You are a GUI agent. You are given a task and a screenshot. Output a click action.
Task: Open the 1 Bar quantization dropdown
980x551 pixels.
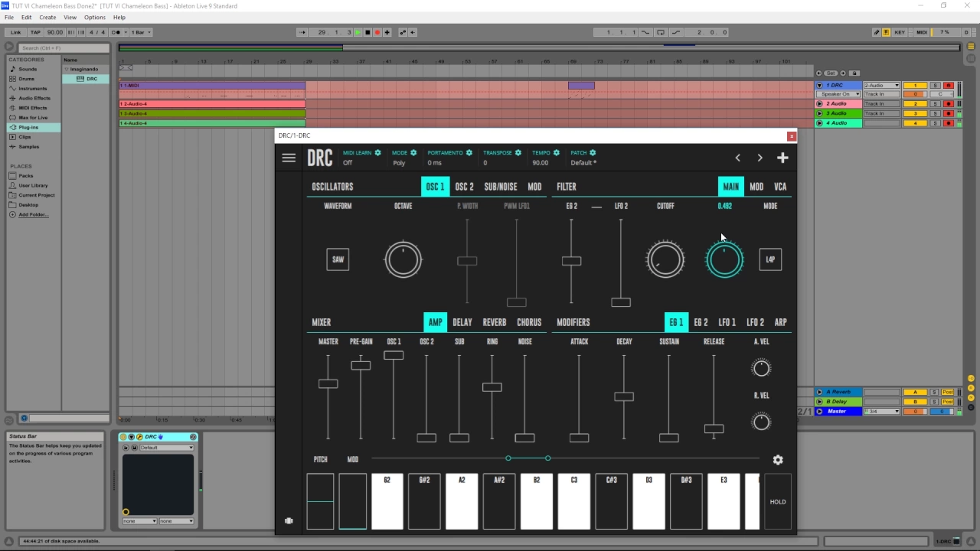click(x=141, y=32)
